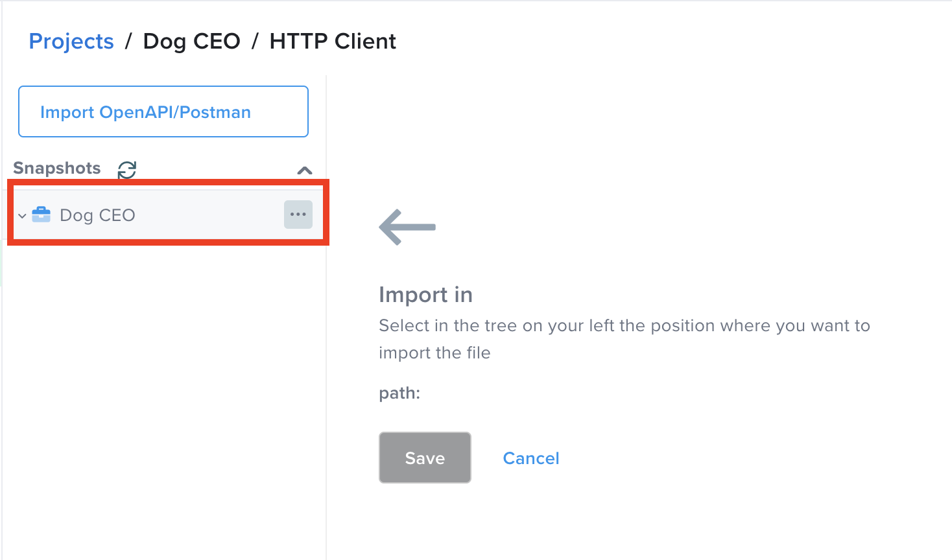
Task: Select the Dog CEO item in the tree
Action: coord(97,215)
